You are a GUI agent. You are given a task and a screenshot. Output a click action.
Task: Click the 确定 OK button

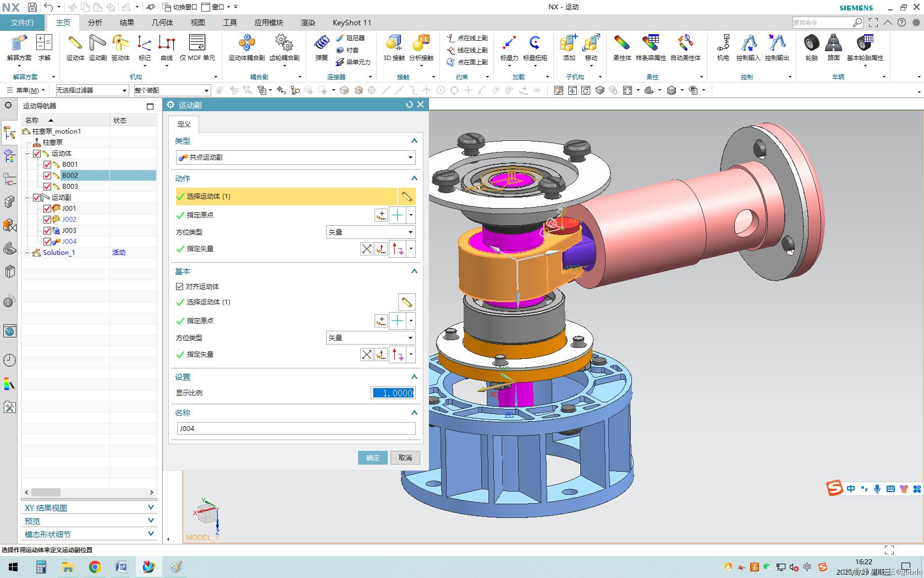click(373, 458)
